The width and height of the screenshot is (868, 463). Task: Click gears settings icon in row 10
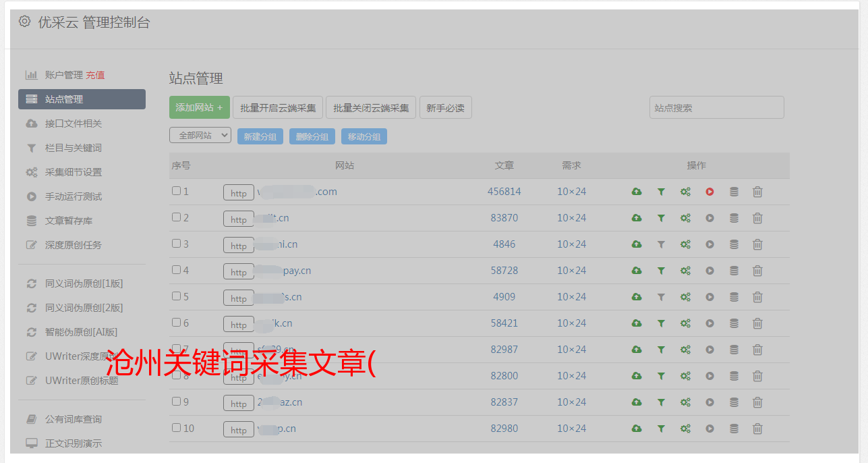pyautogui.click(x=685, y=429)
